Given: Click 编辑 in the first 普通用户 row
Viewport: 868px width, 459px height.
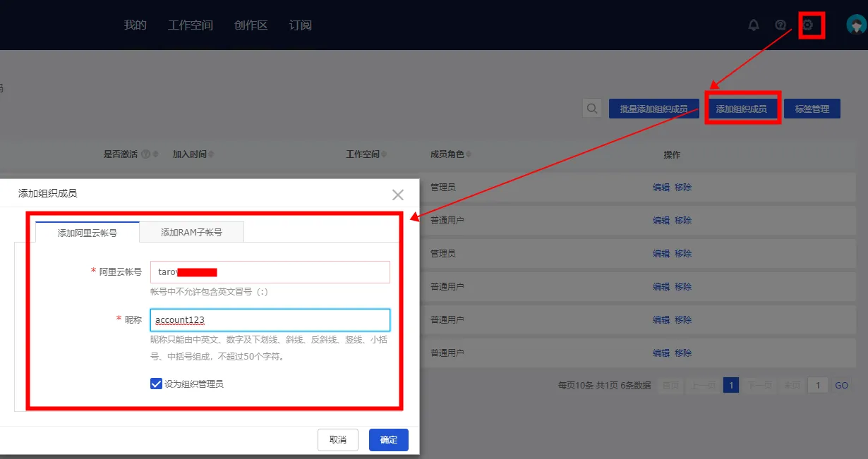Looking at the screenshot, I should [x=661, y=221].
